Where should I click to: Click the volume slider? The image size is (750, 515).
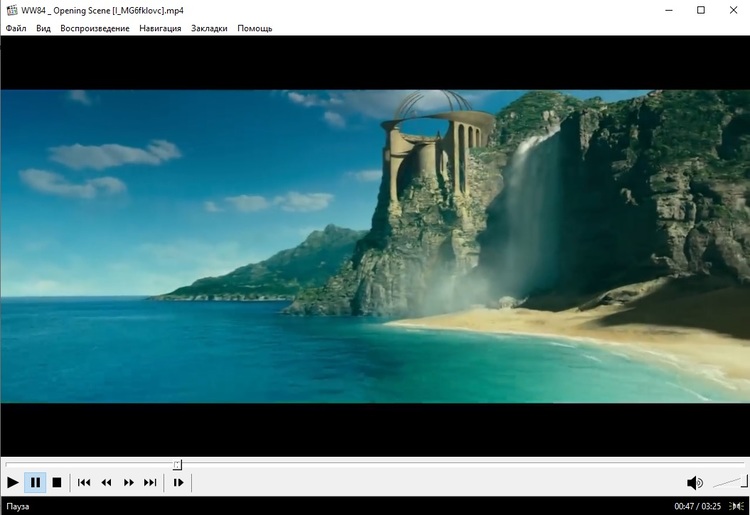tap(730, 482)
